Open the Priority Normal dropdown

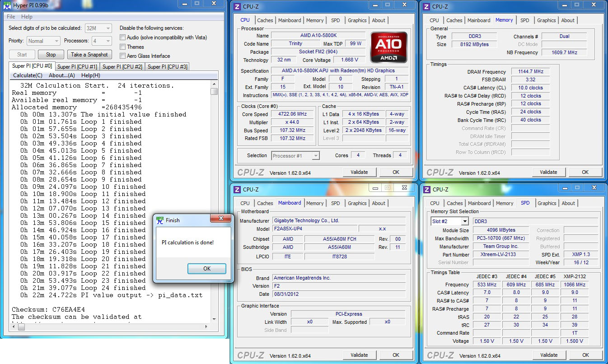[x=43, y=41]
